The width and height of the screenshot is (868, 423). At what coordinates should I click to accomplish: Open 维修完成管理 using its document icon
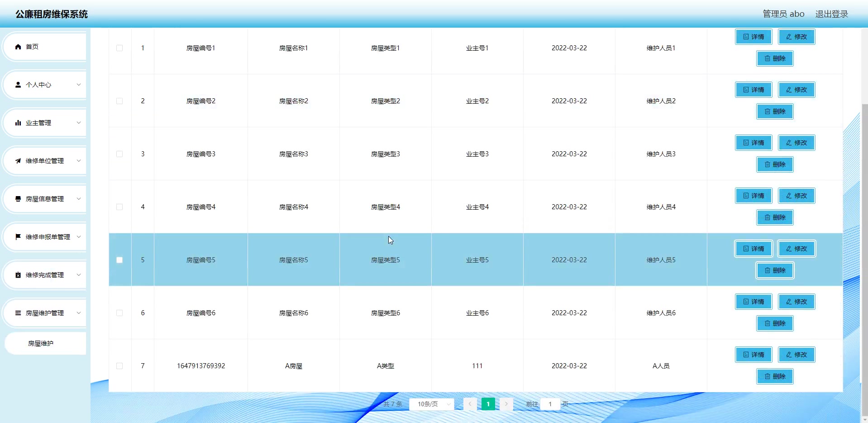[x=18, y=274]
